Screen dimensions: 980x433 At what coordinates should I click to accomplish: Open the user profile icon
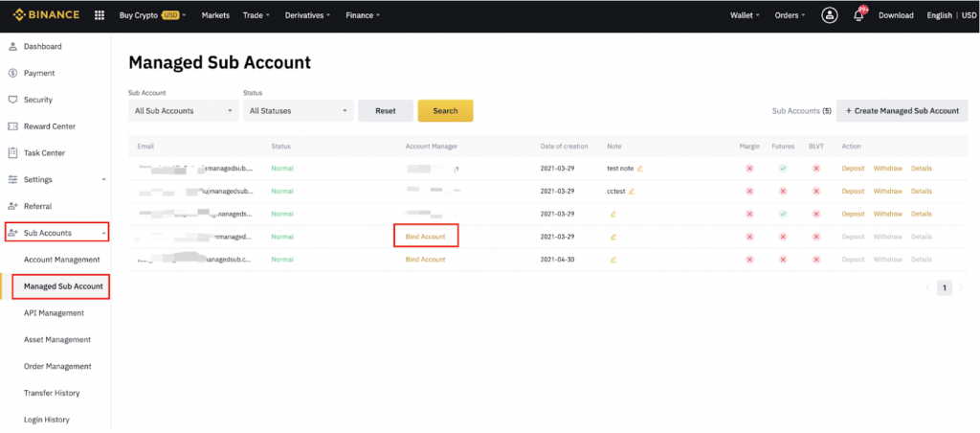tap(830, 15)
